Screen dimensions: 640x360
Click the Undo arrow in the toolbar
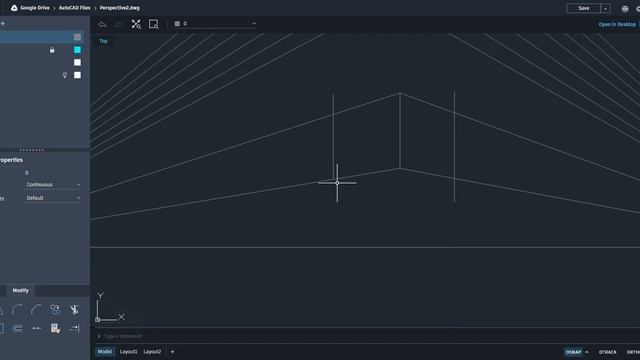102,24
